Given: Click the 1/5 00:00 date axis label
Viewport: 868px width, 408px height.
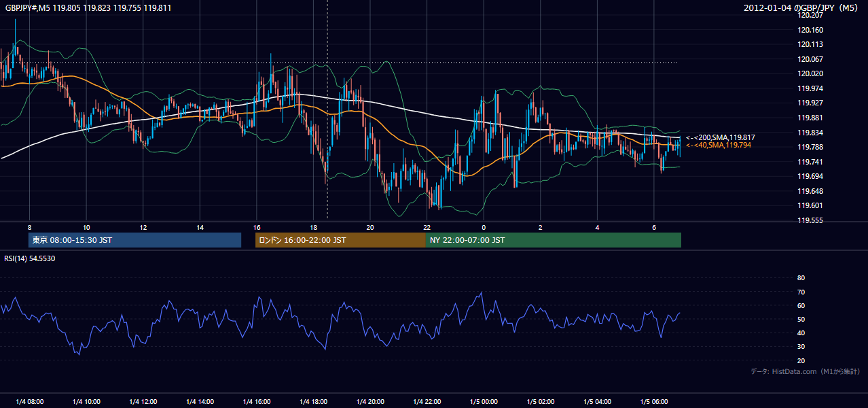Looking at the screenshot, I should [484, 402].
